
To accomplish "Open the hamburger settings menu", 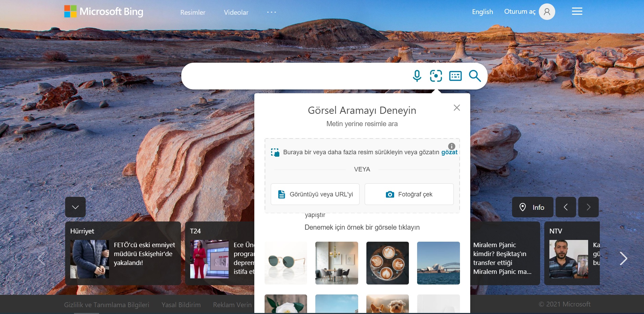I will pos(577,12).
